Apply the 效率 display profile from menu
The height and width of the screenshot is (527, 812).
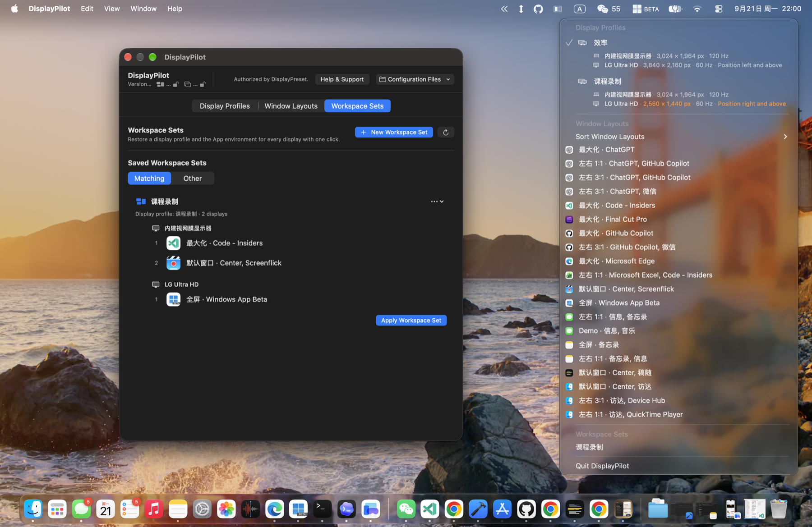(x=678, y=42)
